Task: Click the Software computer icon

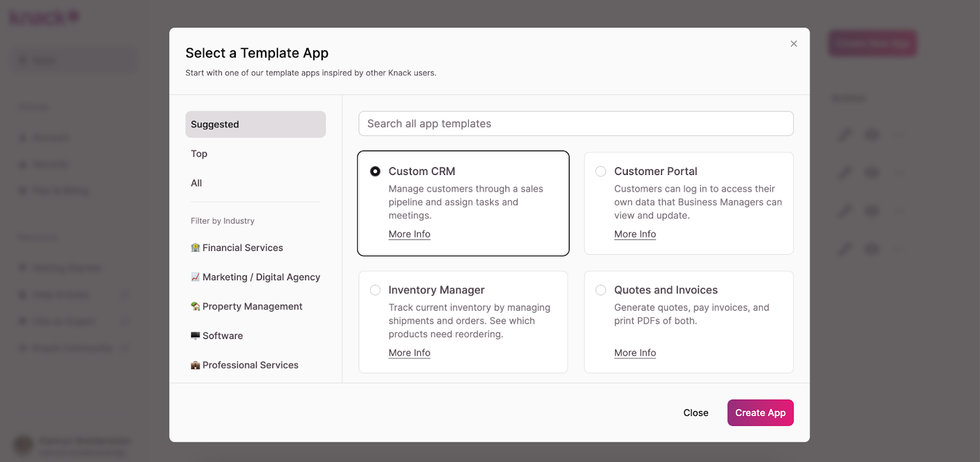Action: 195,336
